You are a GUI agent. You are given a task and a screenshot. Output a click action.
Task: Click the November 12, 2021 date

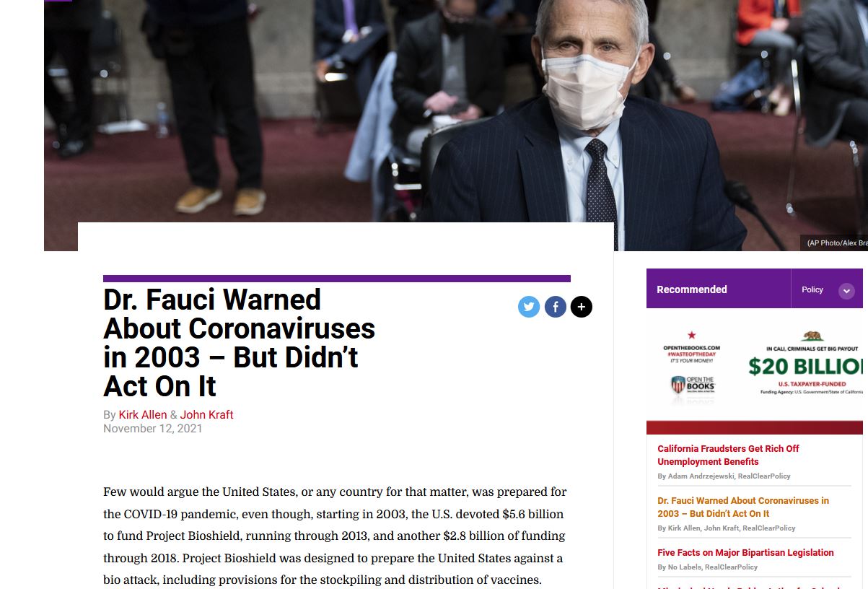[153, 429]
